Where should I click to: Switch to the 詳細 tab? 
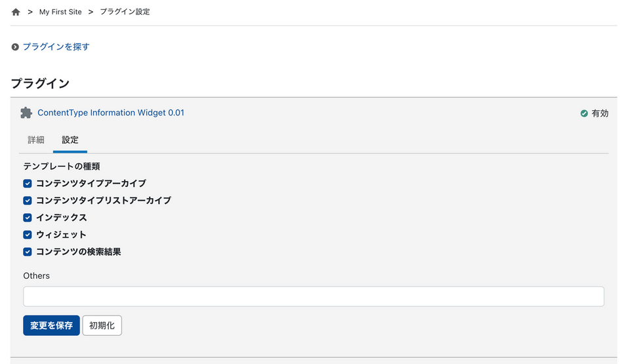click(35, 140)
